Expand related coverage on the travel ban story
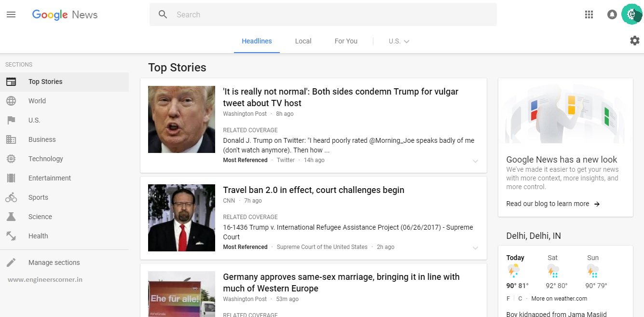The height and width of the screenshot is (317, 644). click(x=476, y=248)
